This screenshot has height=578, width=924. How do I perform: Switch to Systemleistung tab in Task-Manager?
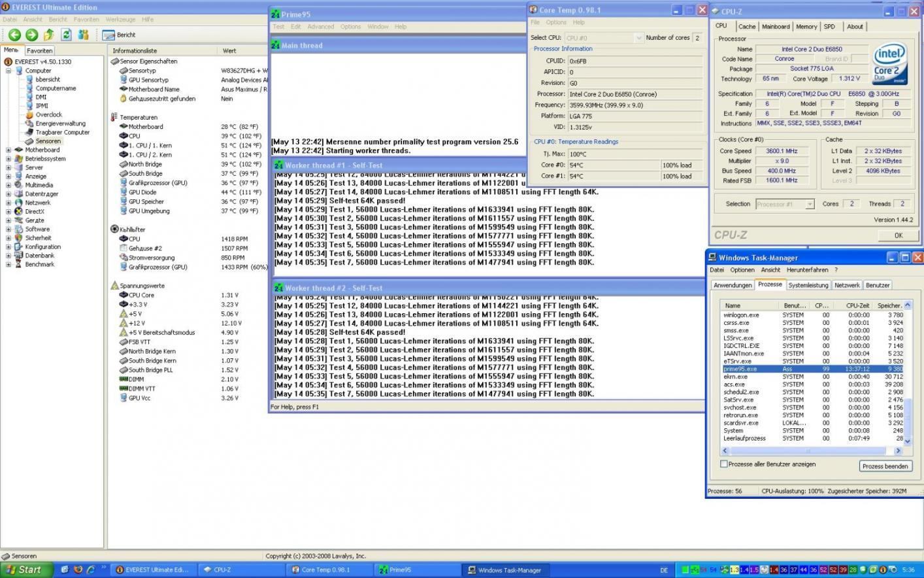(x=808, y=285)
